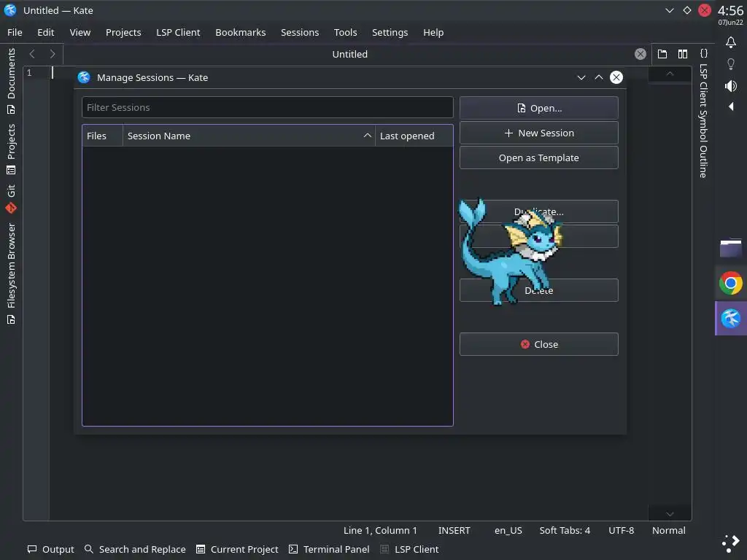Launch Google Chrome from the taskbar

(x=731, y=284)
